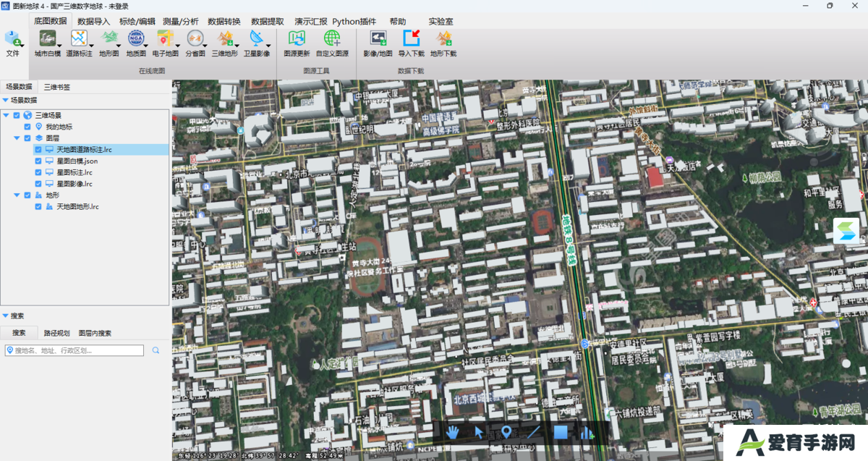
Task: Open the 实验室 ribbon tab
Action: 441,21
